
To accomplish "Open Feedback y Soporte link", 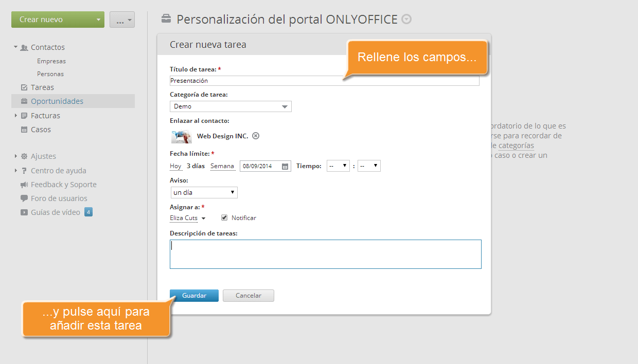I will tap(64, 185).
